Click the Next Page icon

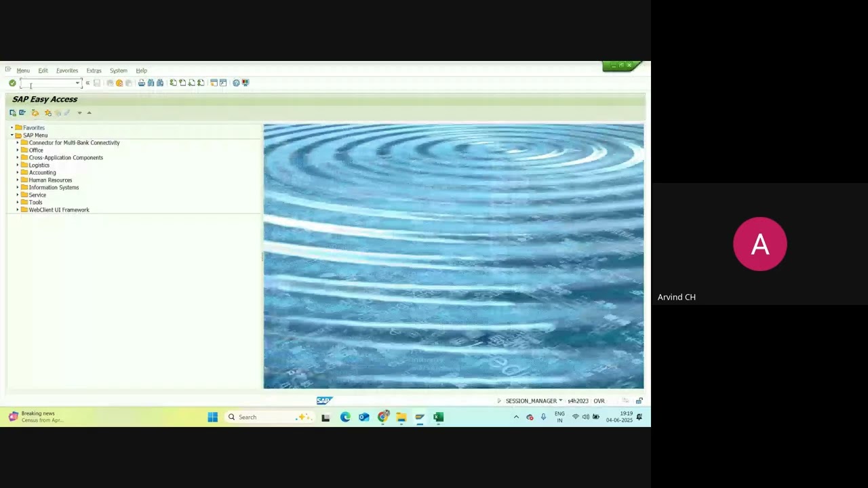191,83
